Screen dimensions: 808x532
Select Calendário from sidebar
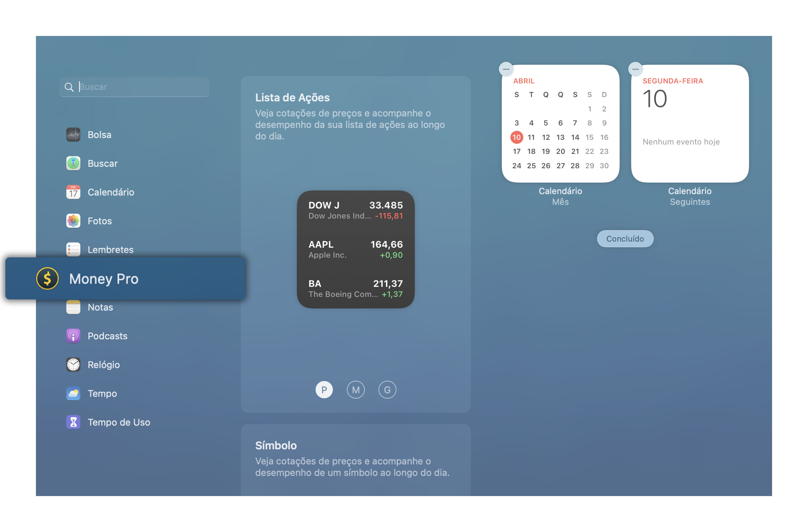[110, 191]
